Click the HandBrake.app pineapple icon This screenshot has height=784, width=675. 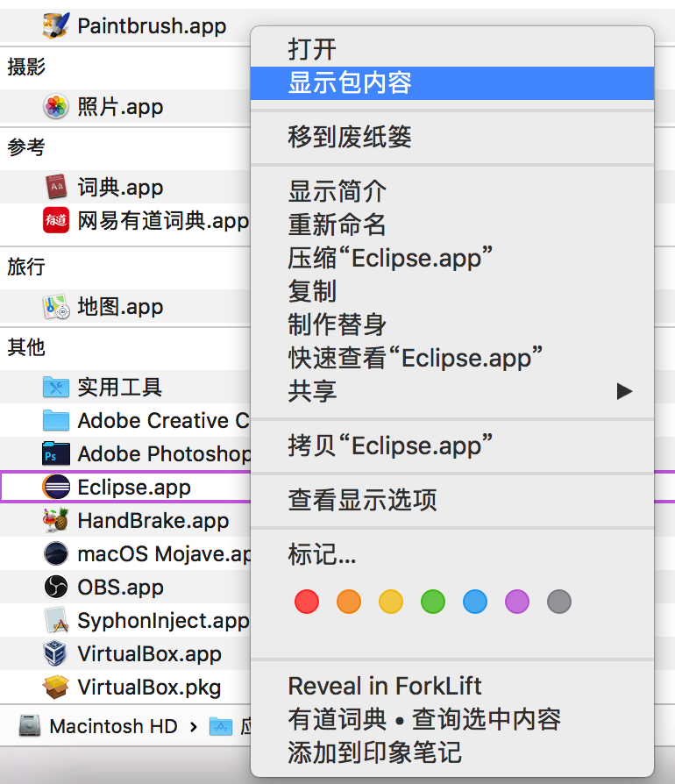click(x=56, y=520)
